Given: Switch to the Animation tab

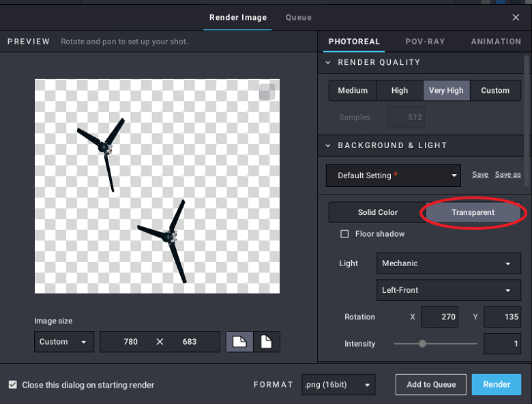Looking at the screenshot, I should (x=496, y=42).
